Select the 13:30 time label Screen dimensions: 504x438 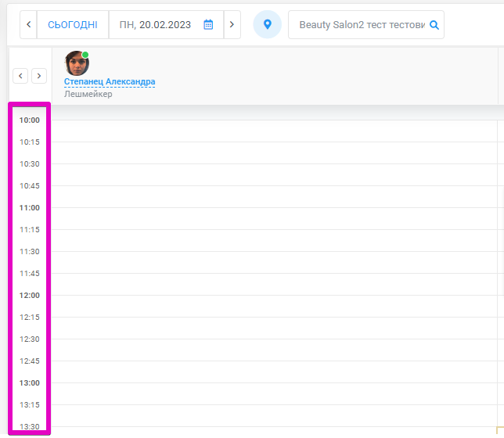(x=30, y=427)
